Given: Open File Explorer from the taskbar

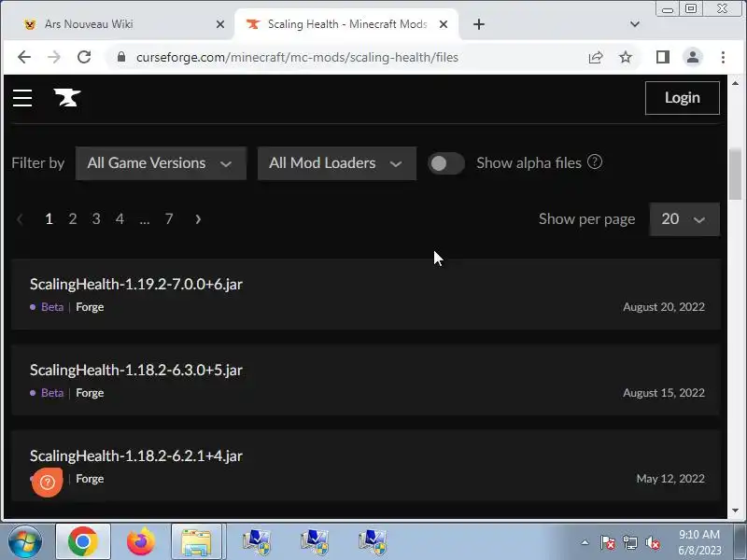Looking at the screenshot, I should point(196,542).
